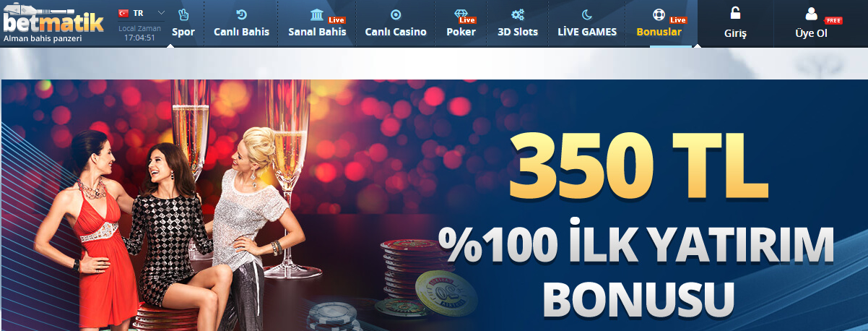Select the Bonuslar lifebuoy icon
The image size is (868, 331).
tap(659, 14)
